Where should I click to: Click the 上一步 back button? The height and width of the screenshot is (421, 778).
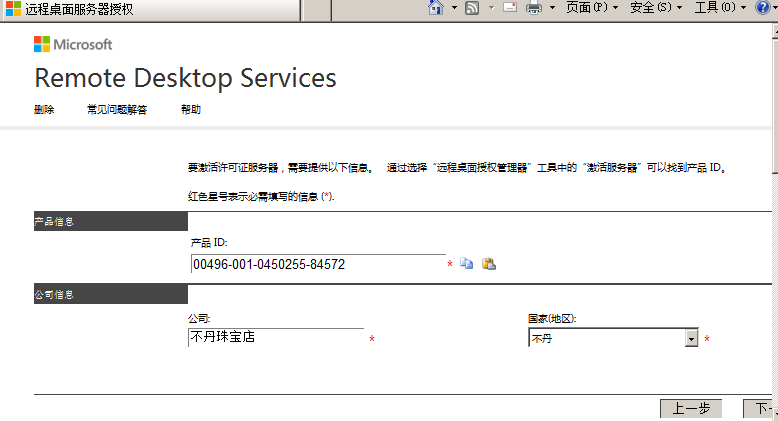(x=691, y=408)
